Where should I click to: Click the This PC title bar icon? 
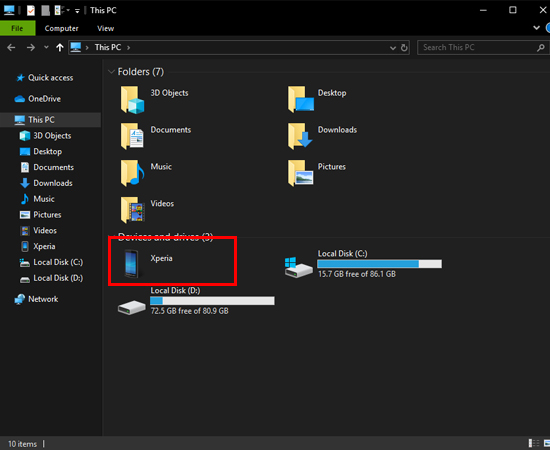click(x=9, y=10)
